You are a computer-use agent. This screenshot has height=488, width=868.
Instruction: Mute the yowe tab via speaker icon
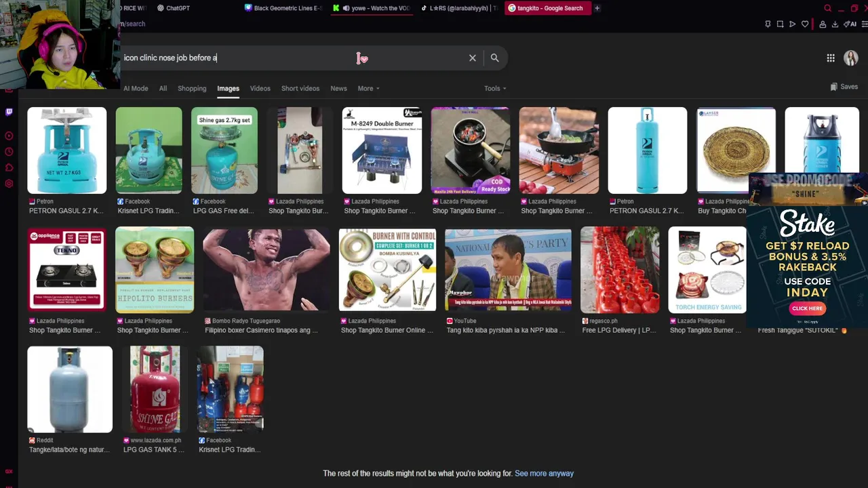click(x=346, y=8)
